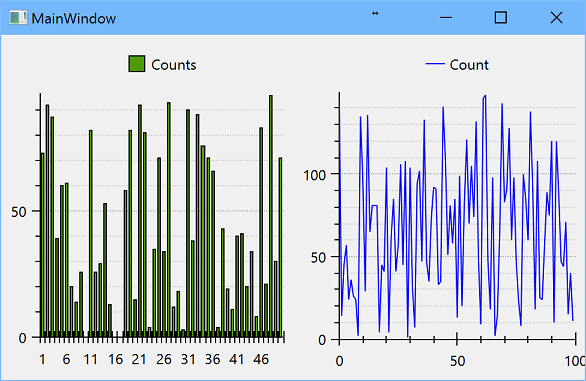Click the Count legend label
The height and width of the screenshot is (381, 586).
point(469,65)
